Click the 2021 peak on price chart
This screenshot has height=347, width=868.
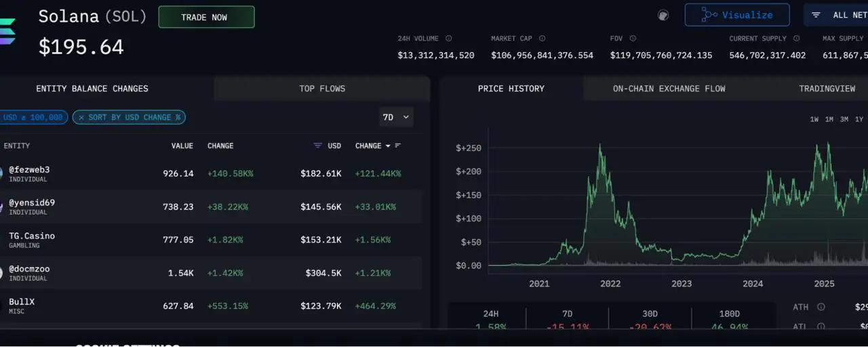point(600,145)
